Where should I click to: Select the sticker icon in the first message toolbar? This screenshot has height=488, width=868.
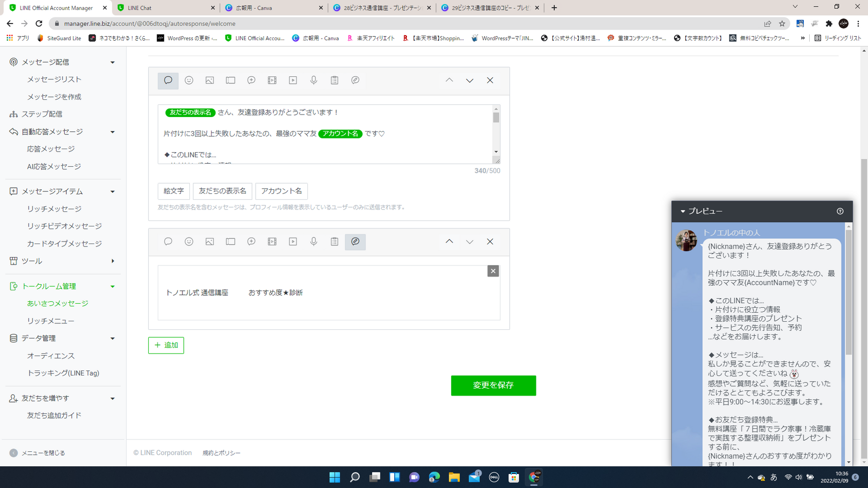(x=189, y=80)
